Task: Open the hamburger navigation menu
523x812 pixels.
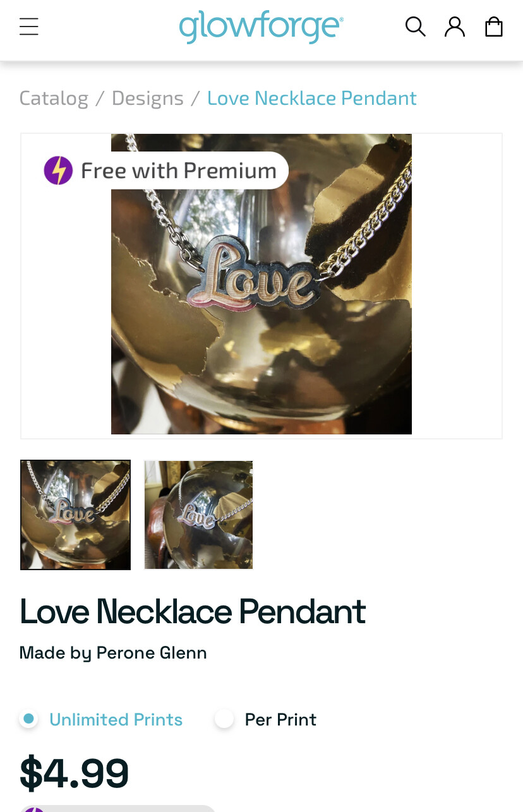Action: (29, 27)
